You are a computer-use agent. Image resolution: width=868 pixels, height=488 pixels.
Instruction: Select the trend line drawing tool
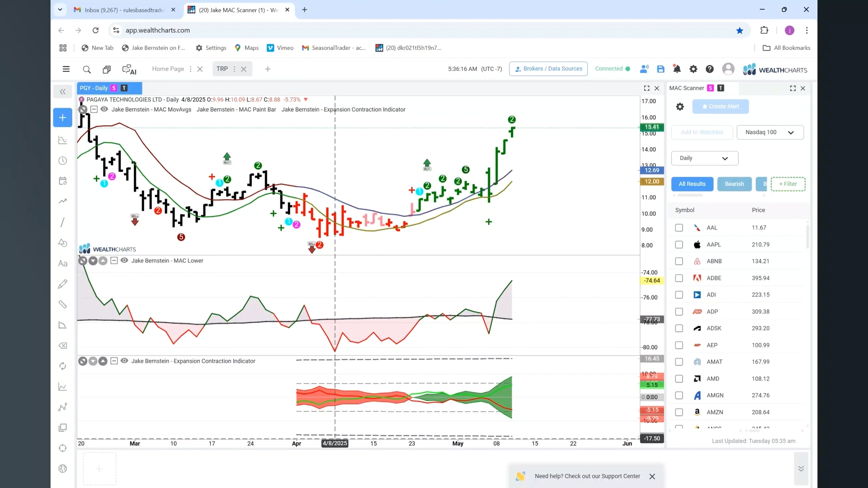click(63, 222)
